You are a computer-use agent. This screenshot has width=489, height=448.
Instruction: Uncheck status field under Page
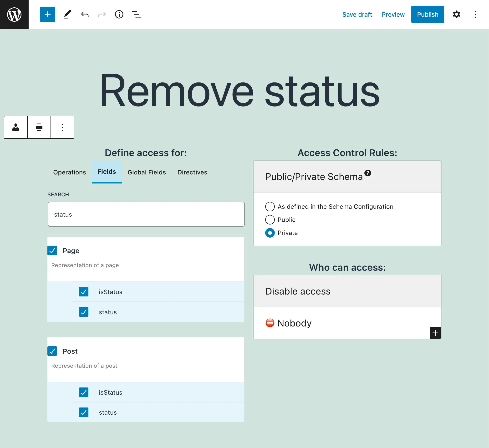click(83, 312)
